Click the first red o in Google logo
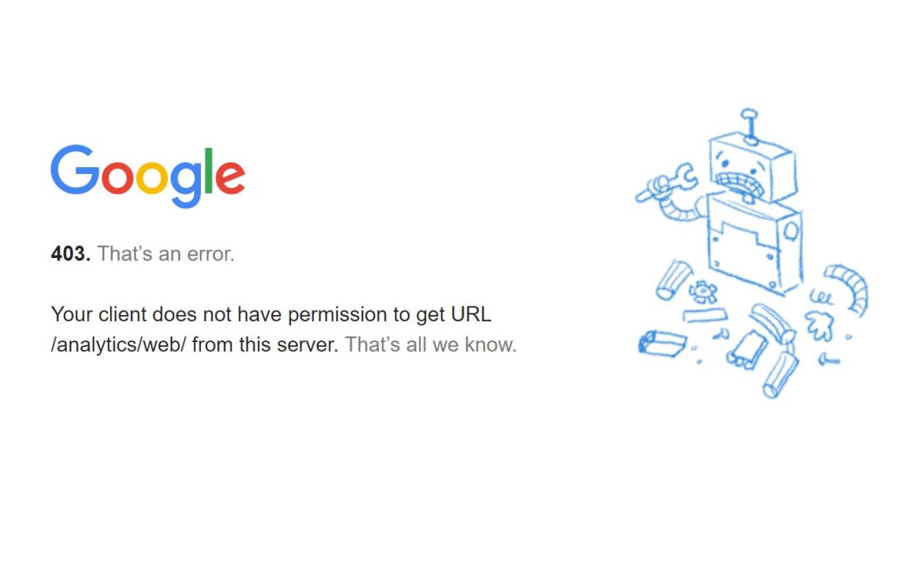Image resolution: width=924 pixels, height=580 pixels. (x=118, y=178)
